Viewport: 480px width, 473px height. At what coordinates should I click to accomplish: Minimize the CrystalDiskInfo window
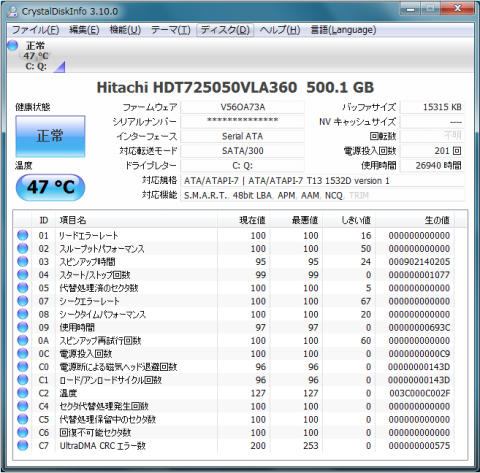tap(410, 9)
